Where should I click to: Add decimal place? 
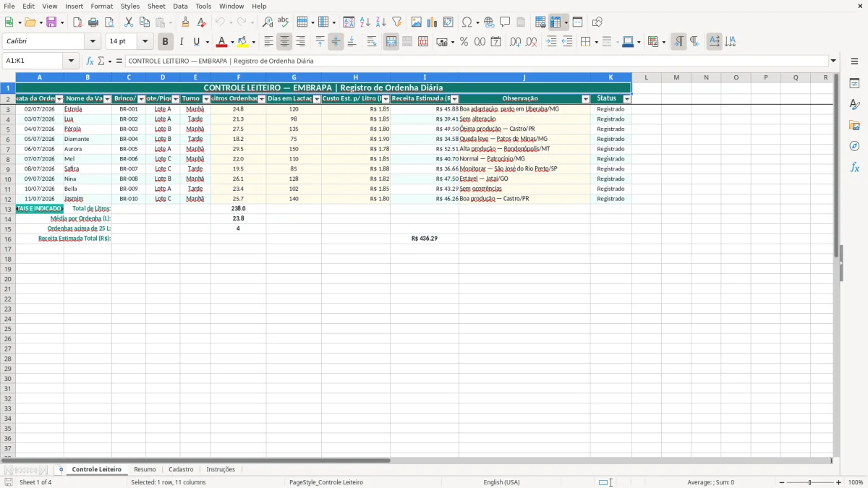[516, 42]
